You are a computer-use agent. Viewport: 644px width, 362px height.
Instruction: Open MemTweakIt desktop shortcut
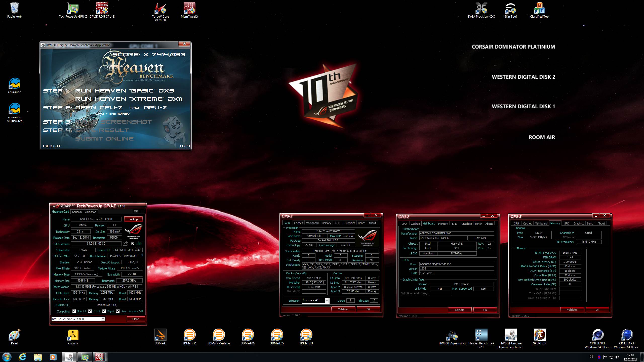pyautogui.click(x=189, y=10)
